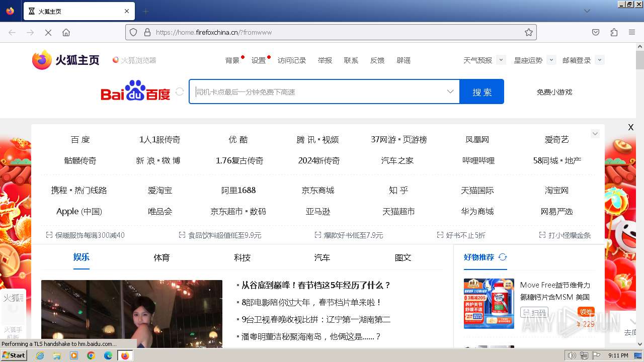Open the Move Free product image
Image resolution: width=644 pixels, height=362 pixels.
[x=489, y=304]
